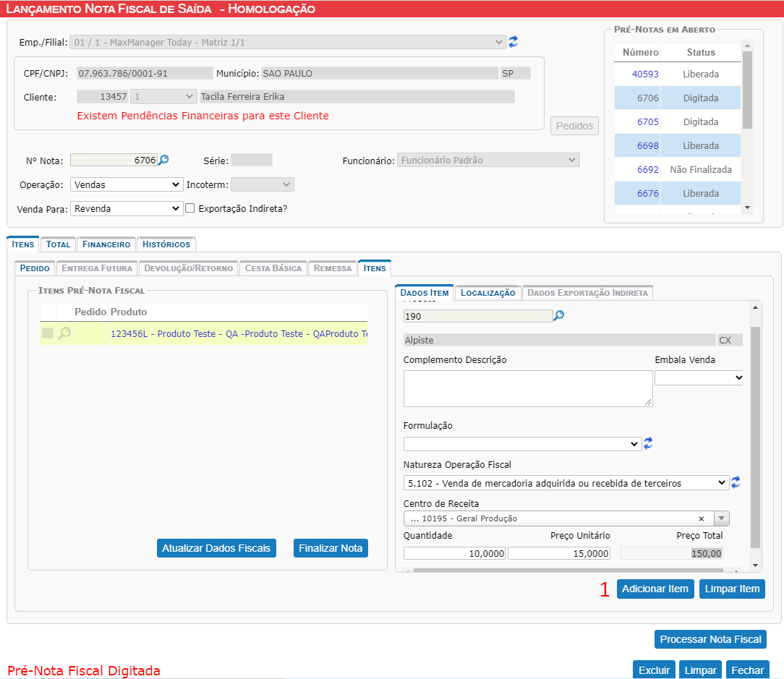Select the top-level Itens tab

coord(23,244)
